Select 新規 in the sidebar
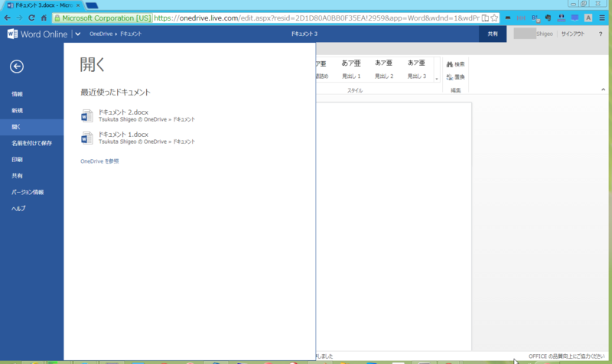The image size is (612, 364). [17, 110]
